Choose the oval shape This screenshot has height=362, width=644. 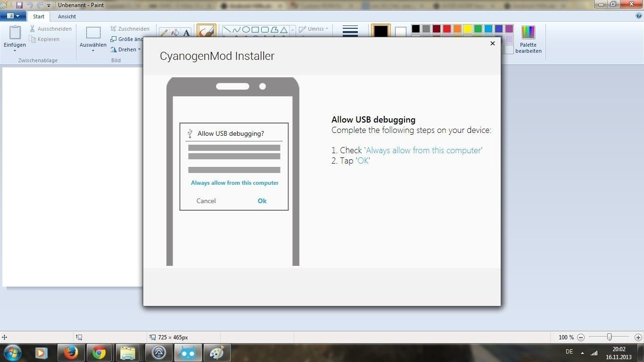[246, 29]
